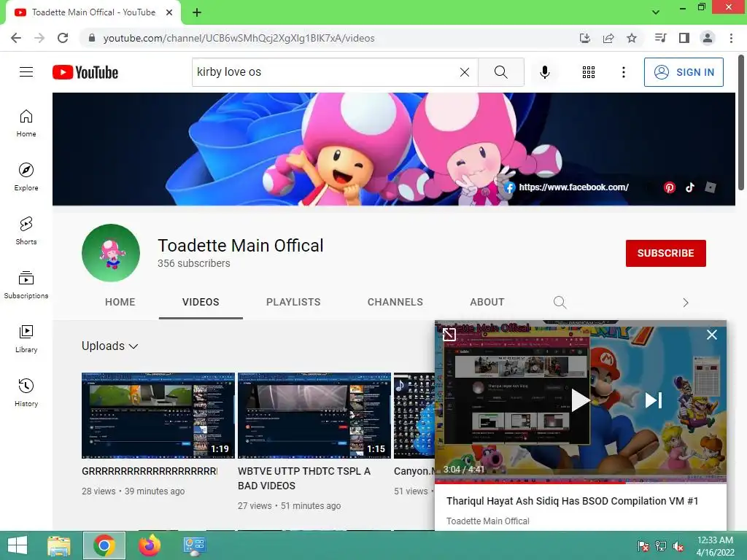Launch Firefox from the taskbar
747x560 pixels.
click(149, 545)
